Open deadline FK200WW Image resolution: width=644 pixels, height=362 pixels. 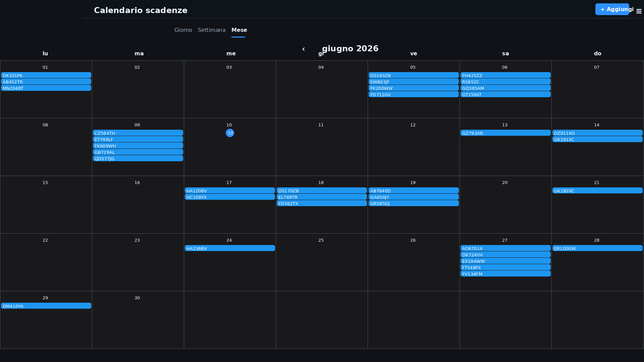coord(414,88)
